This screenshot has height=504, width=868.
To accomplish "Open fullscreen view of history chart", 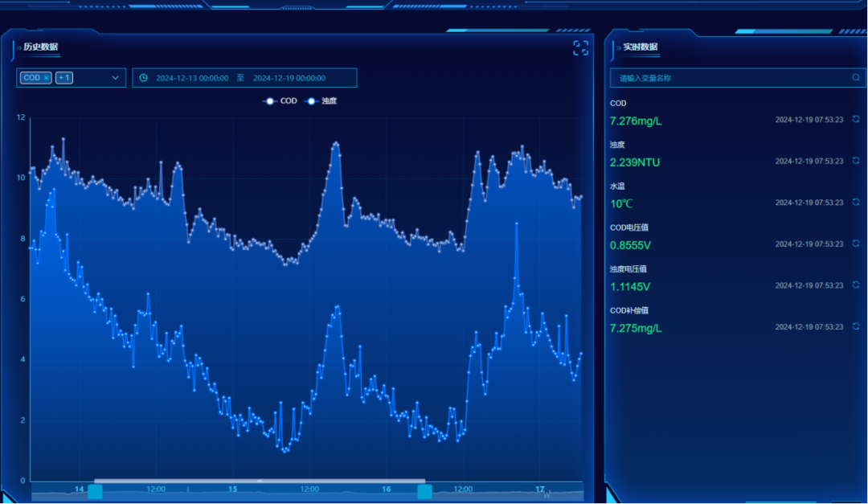I will point(580,48).
